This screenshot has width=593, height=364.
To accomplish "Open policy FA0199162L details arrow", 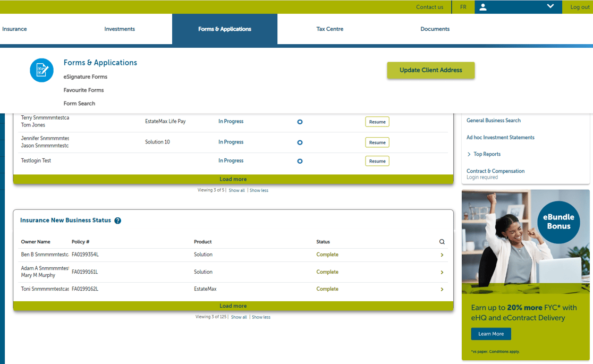I will 442,290.
